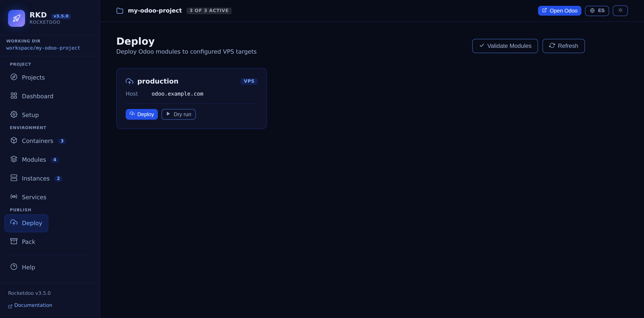The image size is (644, 318).
Task: Switch language with the ES button
Action: 597,11
